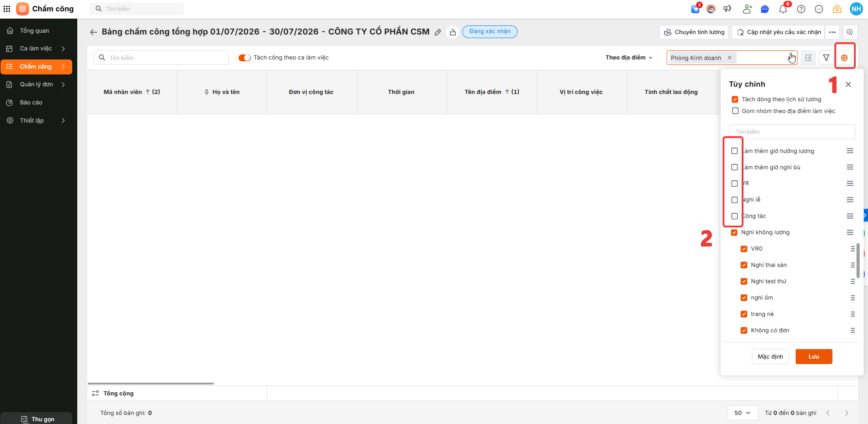This screenshot has height=424, width=868.
Task: Uncheck Tách dòng theo lịch sử lương
Action: coord(735,99)
